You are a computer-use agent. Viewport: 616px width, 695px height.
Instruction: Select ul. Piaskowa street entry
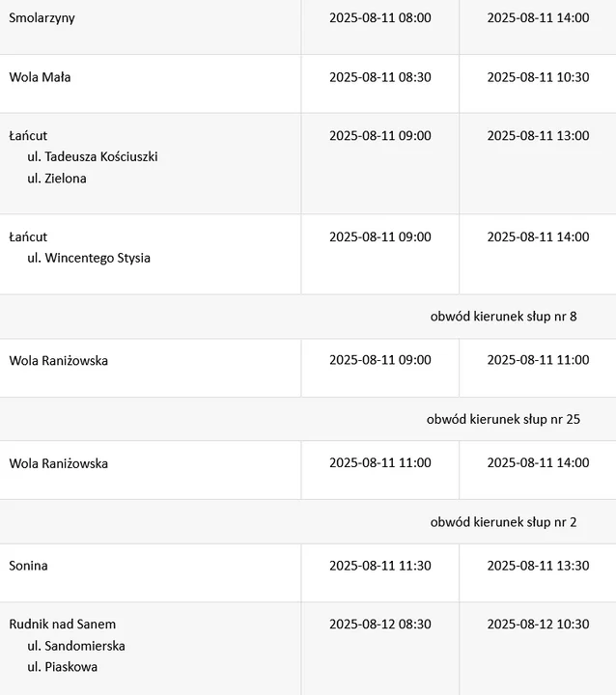click(x=63, y=667)
